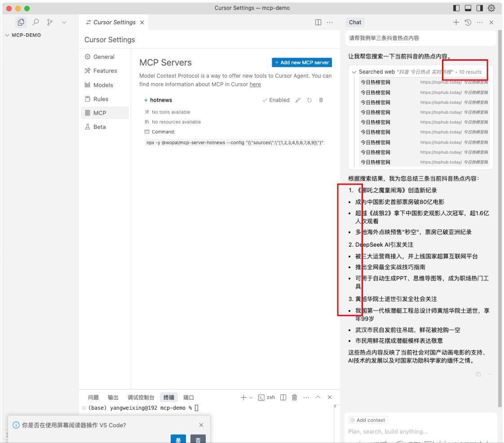504x443 pixels.
Task: Open settings gear in title bar
Action: pyautogui.click(x=491, y=8)
